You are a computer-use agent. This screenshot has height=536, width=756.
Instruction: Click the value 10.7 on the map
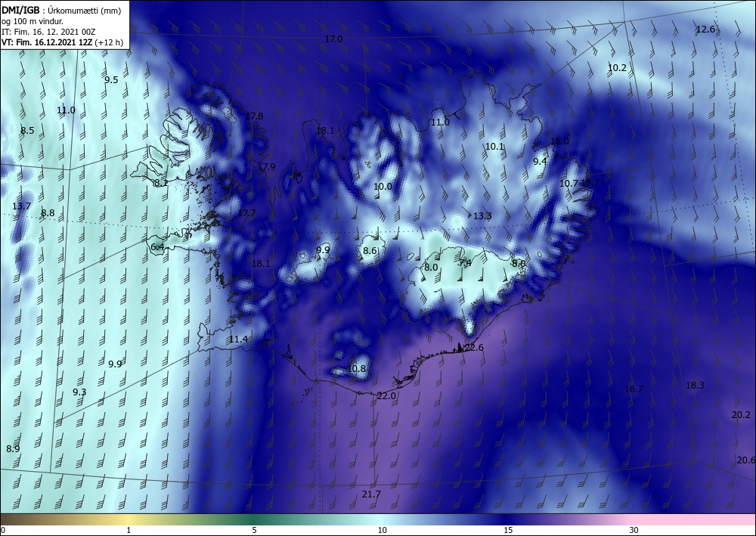(569, 183)
